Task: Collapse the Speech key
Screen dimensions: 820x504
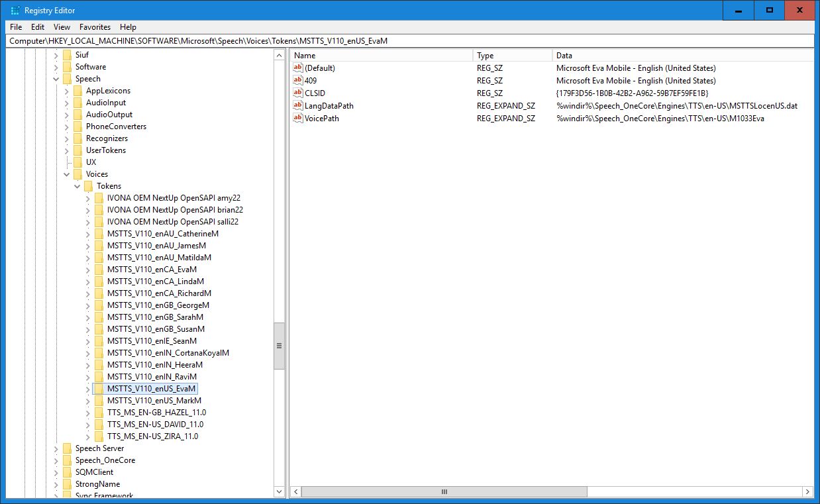Action: [x=56, y=79]
